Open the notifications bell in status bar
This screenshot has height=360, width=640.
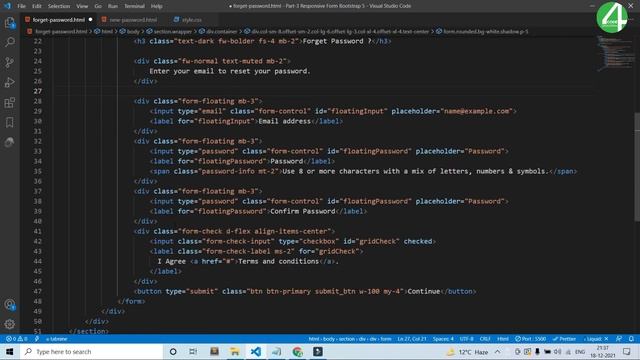click(631, 339)
